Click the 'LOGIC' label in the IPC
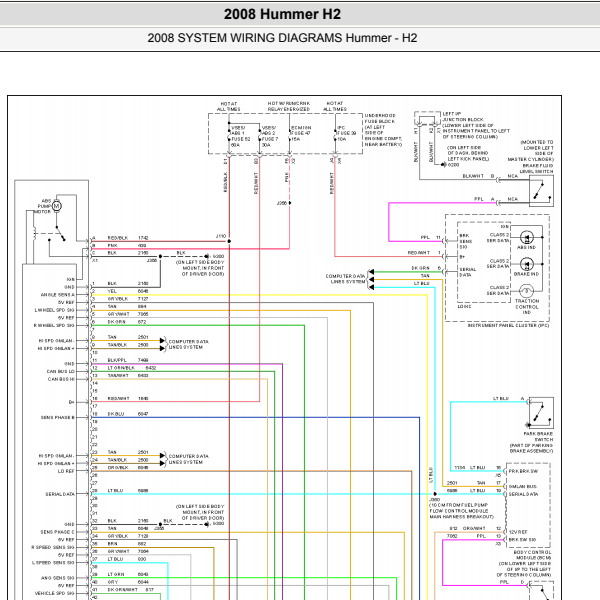This screenshot has height=600, width=600. [465, 307]
